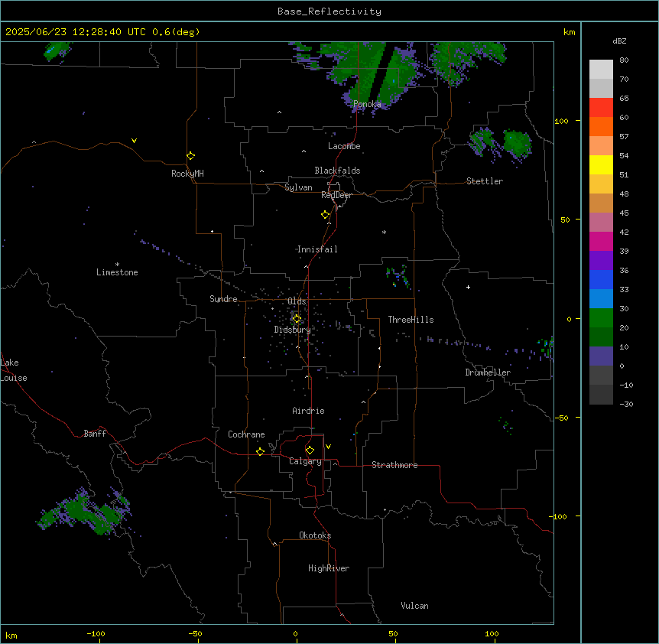Select the Stettler city label

click(485, 181)
